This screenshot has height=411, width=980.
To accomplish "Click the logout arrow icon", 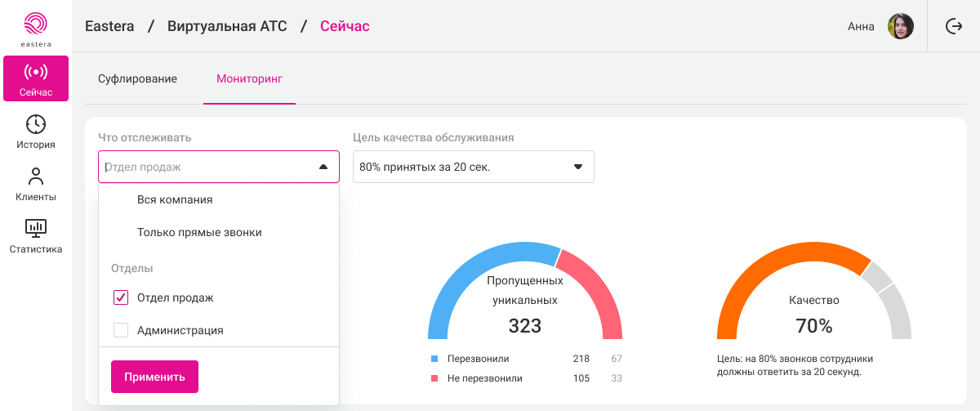I will point(953,26).
